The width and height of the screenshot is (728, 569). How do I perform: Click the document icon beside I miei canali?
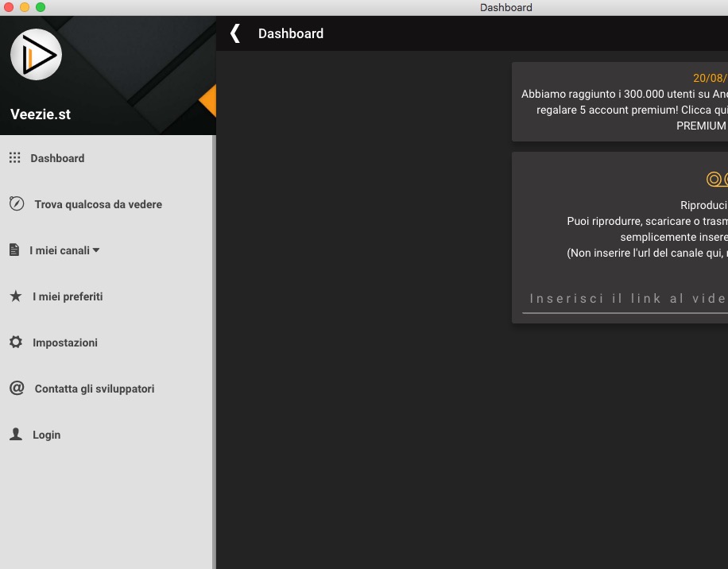(x=14, y=250)
